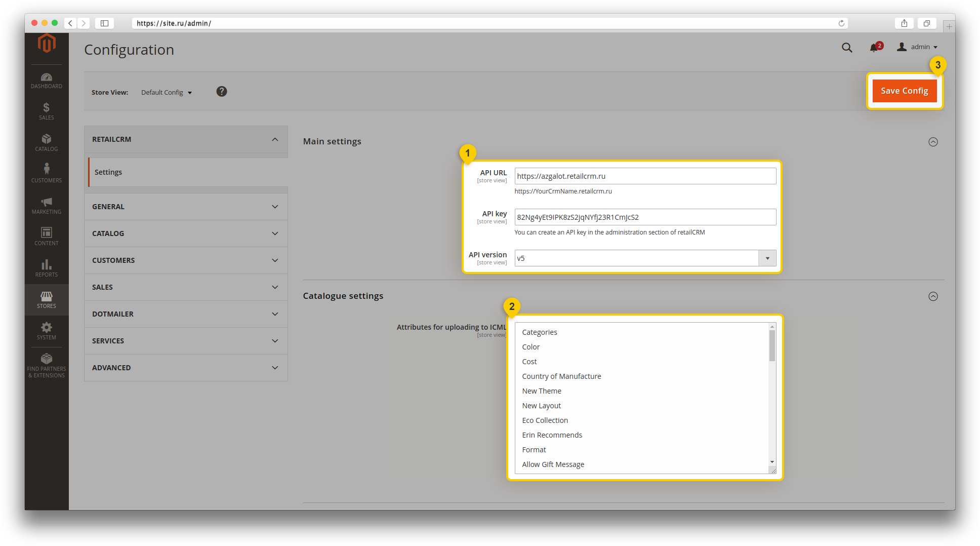Collapse the Catalogue settings group

[933, 296]
